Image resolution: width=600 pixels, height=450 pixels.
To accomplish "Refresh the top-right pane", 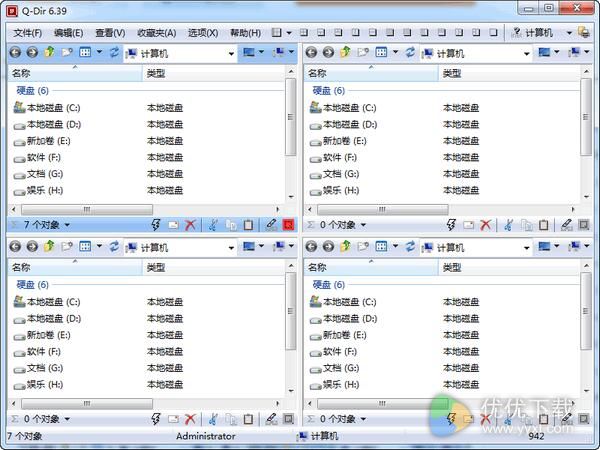I will pos(410,52).
